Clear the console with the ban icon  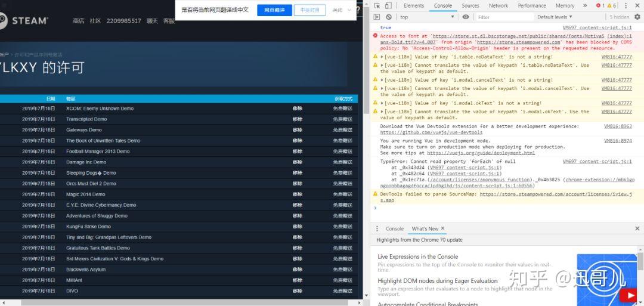(389, 17)
